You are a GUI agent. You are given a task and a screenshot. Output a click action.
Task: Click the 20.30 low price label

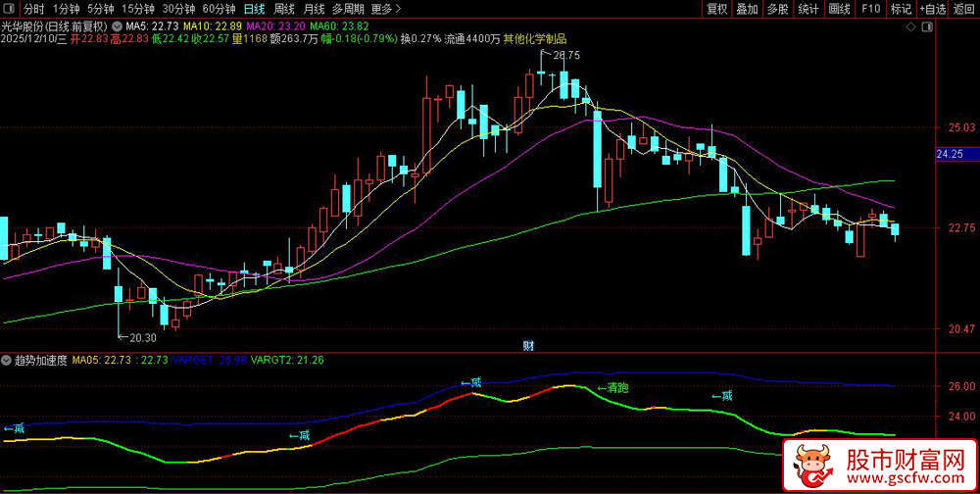tap(143, 338)
